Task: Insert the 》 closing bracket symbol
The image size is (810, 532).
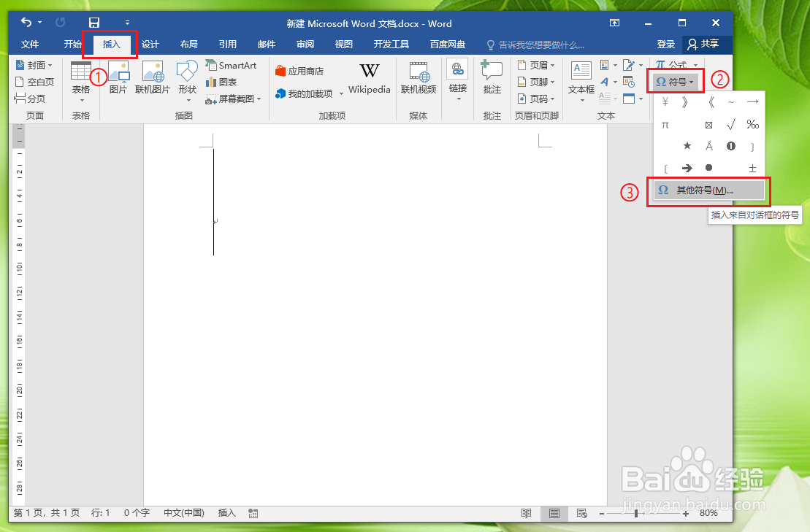Action: click(x=686, y=102)
